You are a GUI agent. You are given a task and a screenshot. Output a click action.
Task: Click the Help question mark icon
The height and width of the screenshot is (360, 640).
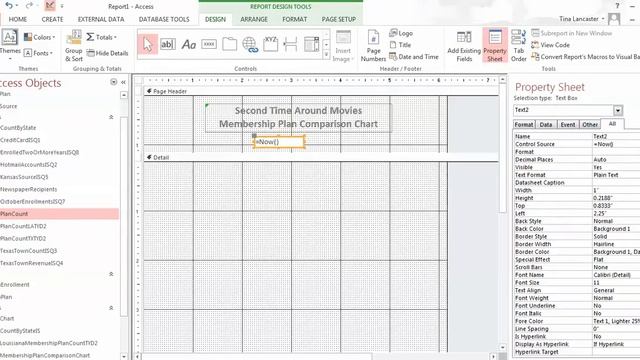617,6
